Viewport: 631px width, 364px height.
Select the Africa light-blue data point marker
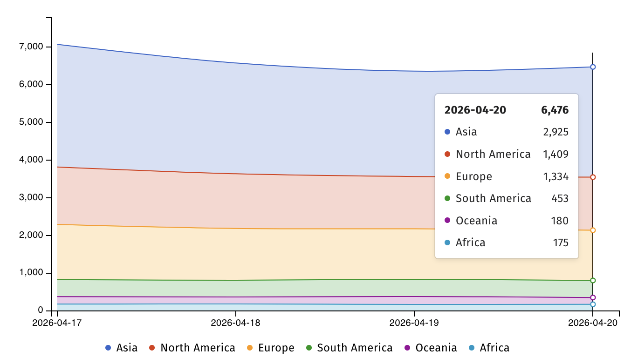point(593,304)
